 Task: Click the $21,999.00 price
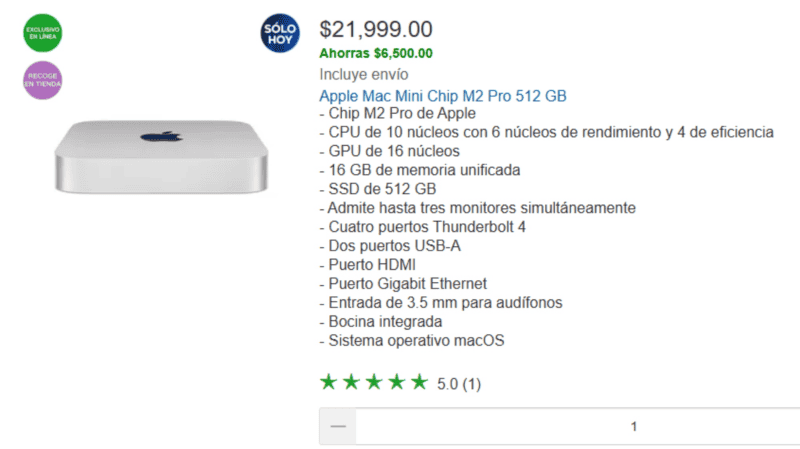point(376,30)
